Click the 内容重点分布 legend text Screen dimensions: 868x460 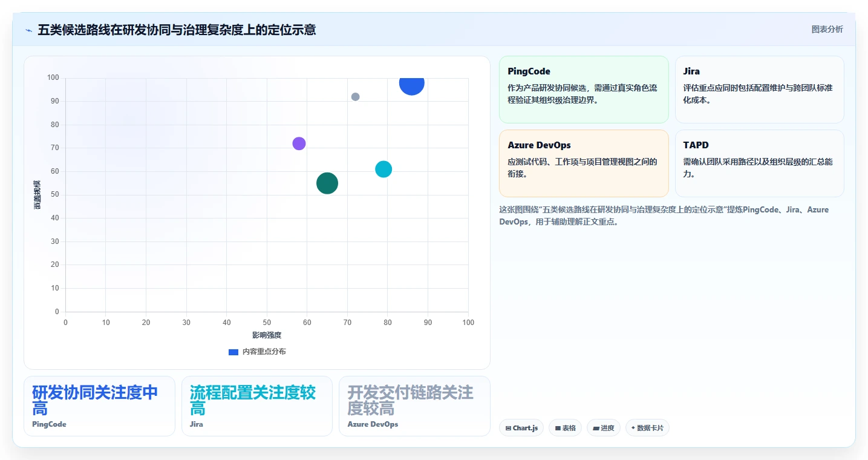[264, 352]
